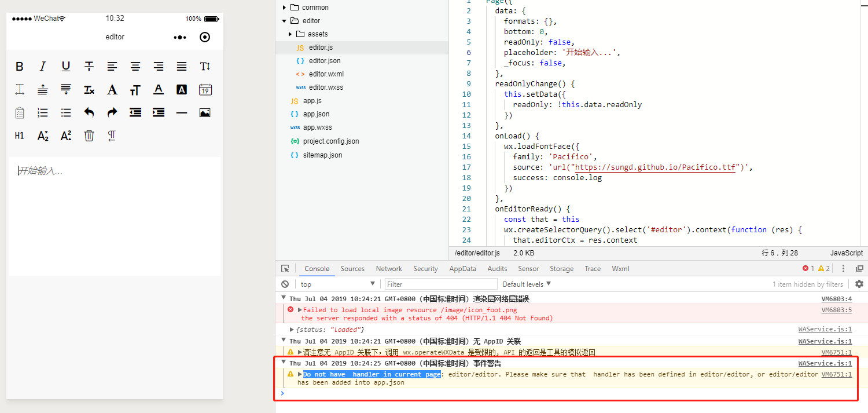868x413 pixels.
Task: Add a checklist with the clipboard icon
Action: pyautogui.click(x=20, y=112)
